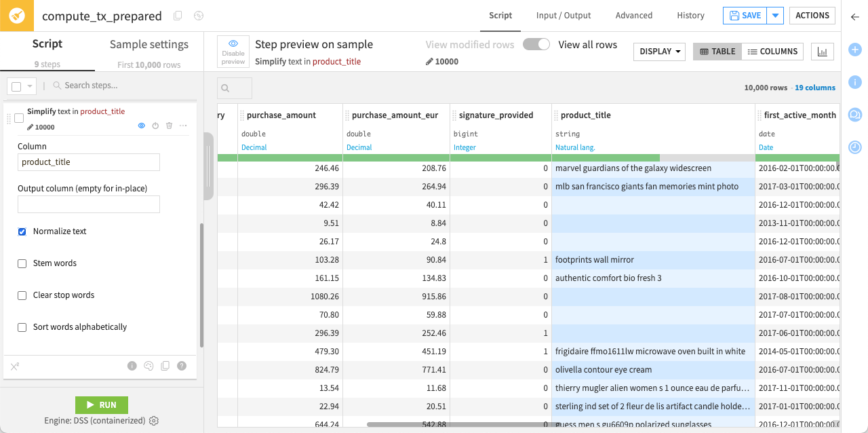868x433 pixels.
Task: Click purchase_amount data quality bar
Action: pyautogui.click(x=290, y=157)
